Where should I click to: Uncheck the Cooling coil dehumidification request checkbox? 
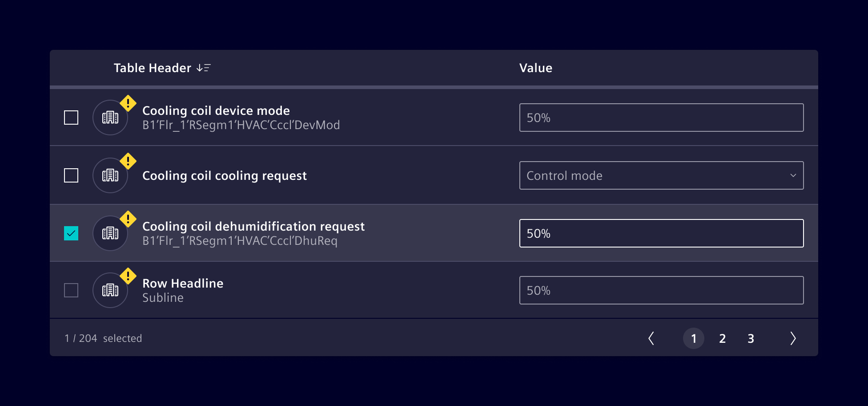click(x=71, y=233)
